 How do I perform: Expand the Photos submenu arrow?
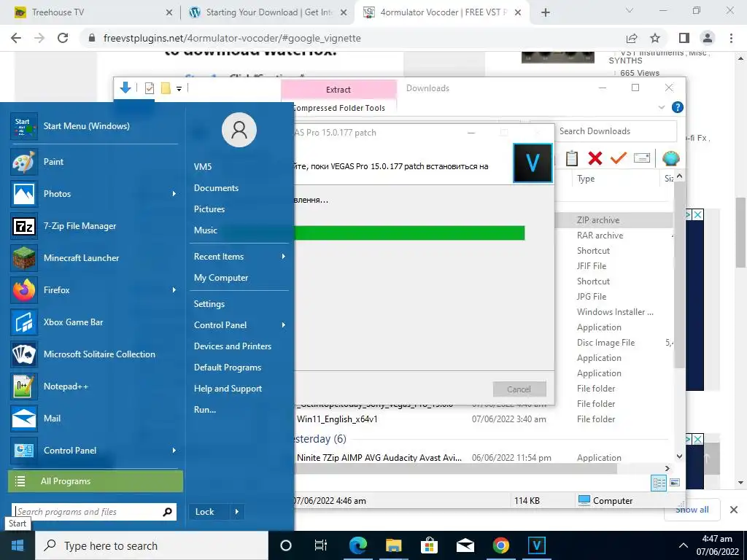pyautogui.click(x=174, y=194)
